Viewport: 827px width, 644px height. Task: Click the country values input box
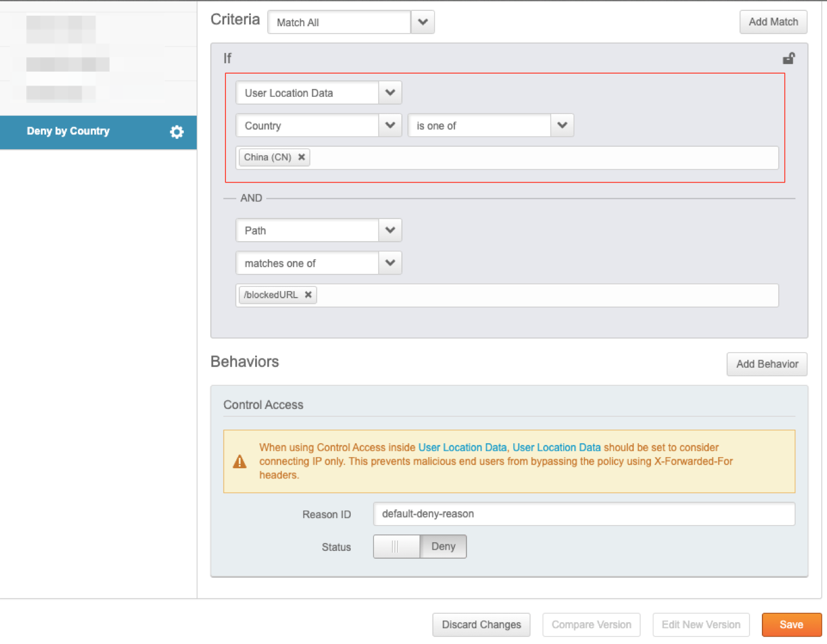coord(542,158)
